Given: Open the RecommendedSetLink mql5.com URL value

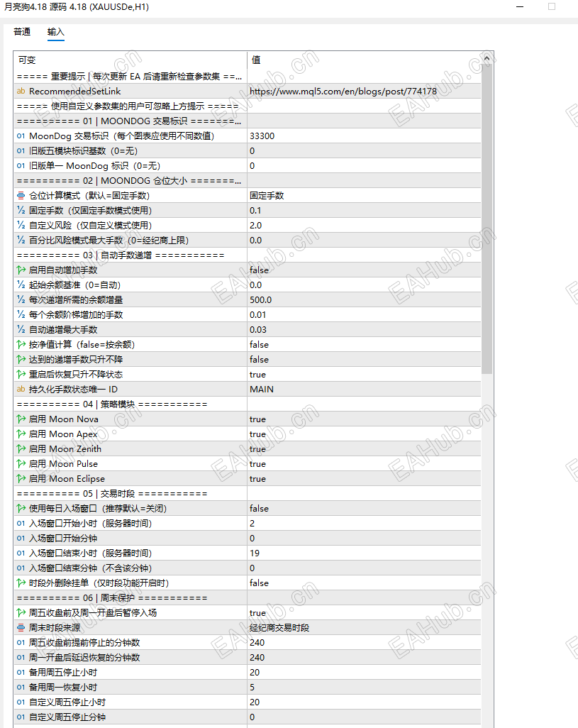Looking at the screenshot, I should point(364,91).
